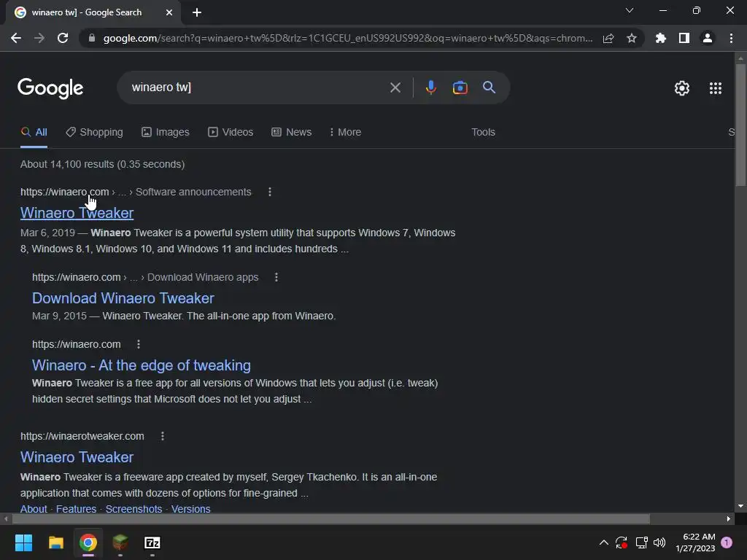Open network status tray icon
747x560 pixels.
click(641, 542)
